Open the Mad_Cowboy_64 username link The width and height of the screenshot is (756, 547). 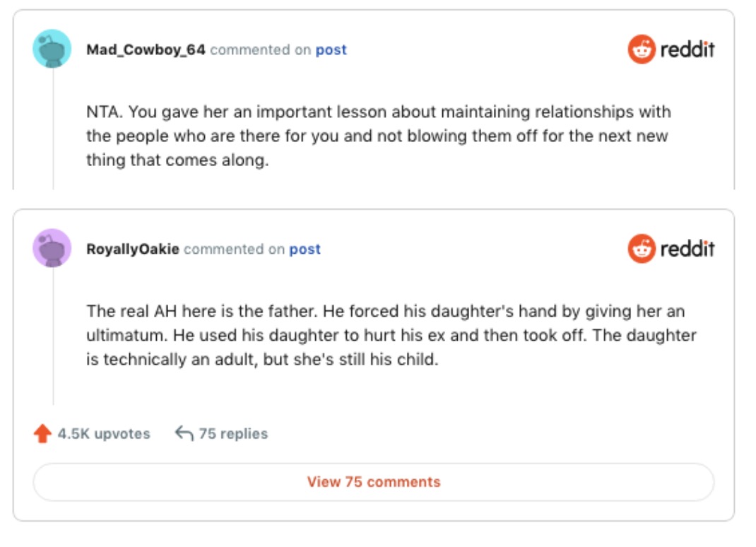[x=146, y=50]
